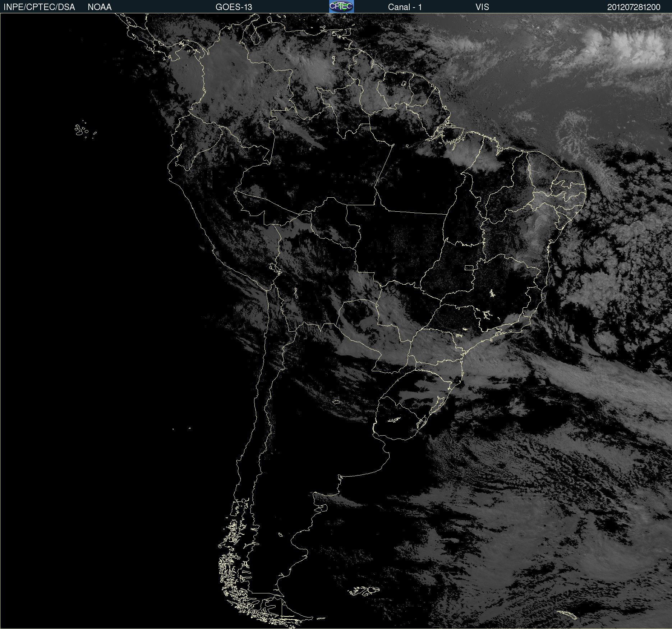Viewport: 672px width, 629px height.
Task: Click the Canal - 1 label
Action: tap(405, 7)
